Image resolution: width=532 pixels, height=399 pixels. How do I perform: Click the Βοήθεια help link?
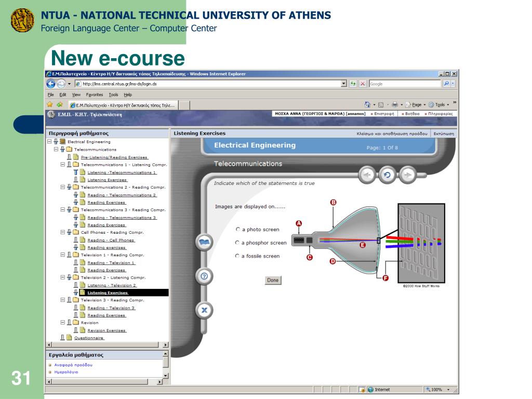coord(412,114)
